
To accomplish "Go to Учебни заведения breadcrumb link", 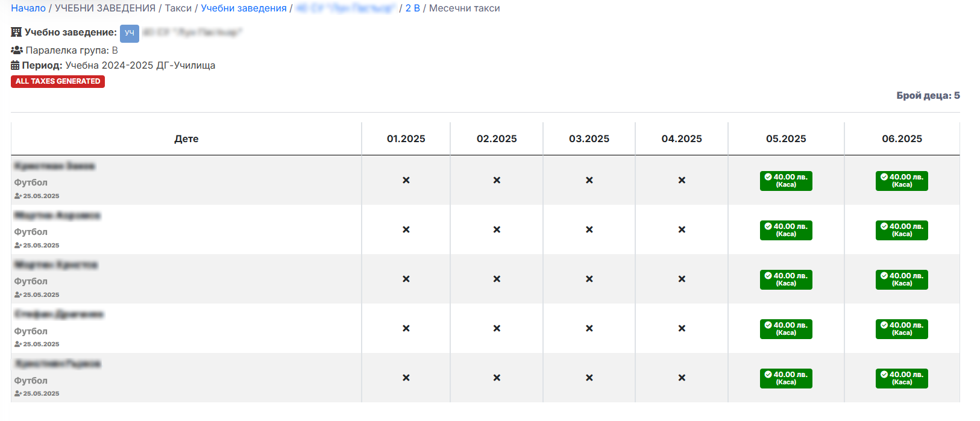I will [x=243, y=8].
